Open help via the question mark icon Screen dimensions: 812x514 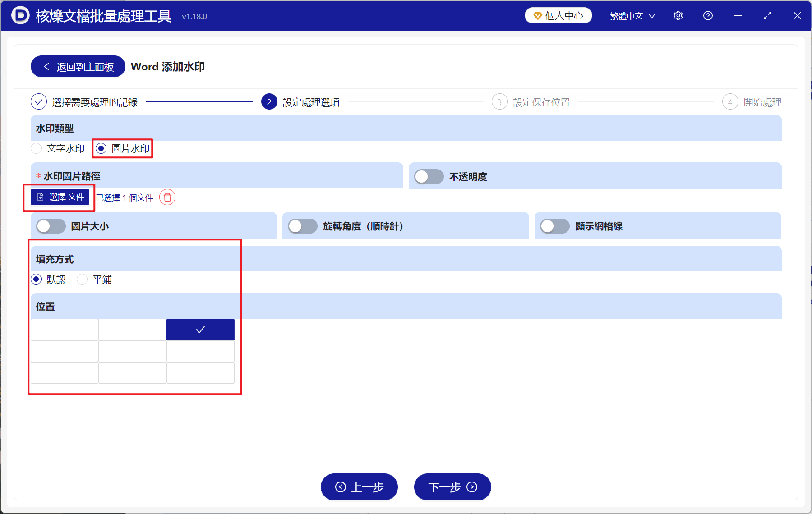tap(708, 15)
